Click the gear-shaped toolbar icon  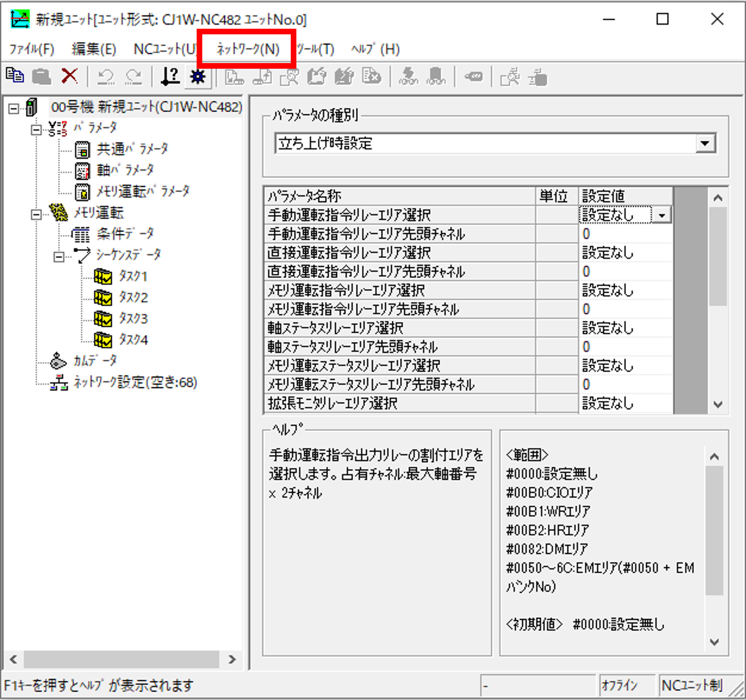198,75
